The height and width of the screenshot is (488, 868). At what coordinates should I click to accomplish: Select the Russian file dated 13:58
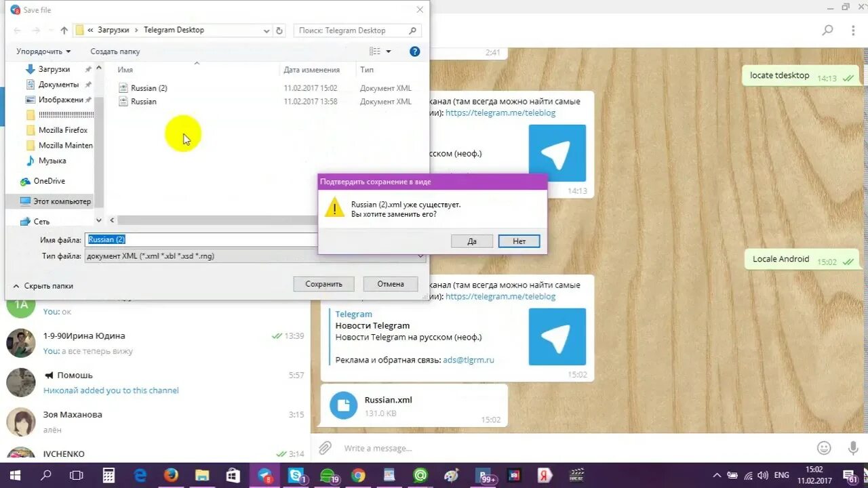144,102
